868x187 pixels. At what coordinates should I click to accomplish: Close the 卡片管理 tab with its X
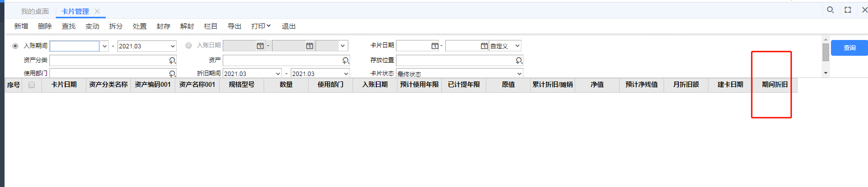pos(97,11)
